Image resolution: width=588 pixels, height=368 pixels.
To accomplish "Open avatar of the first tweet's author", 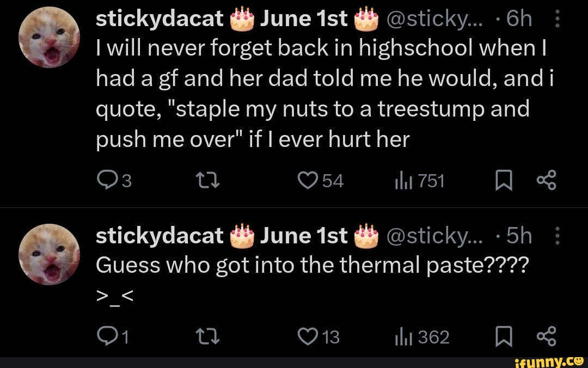I will pyautogui.click(x=49, y=37).
